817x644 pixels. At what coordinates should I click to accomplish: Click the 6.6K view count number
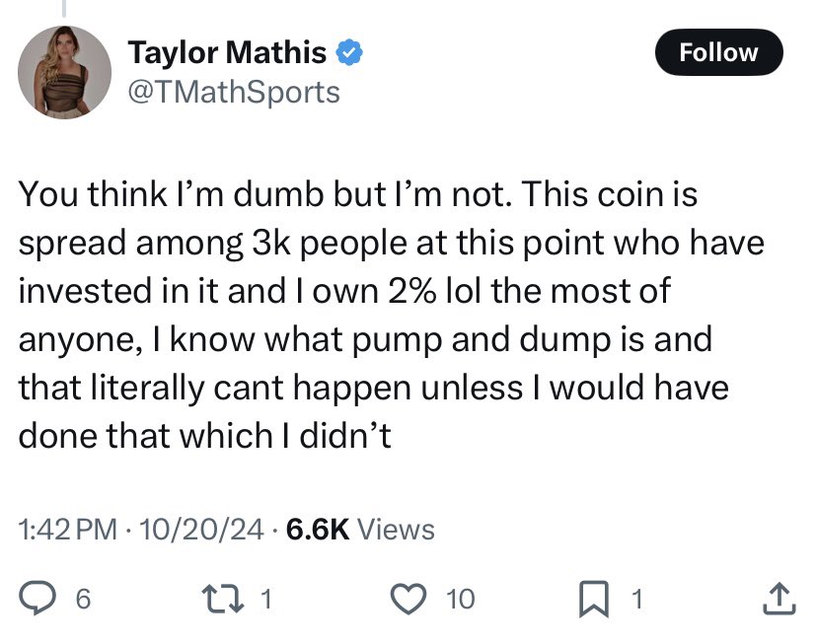tap(317, 530)
